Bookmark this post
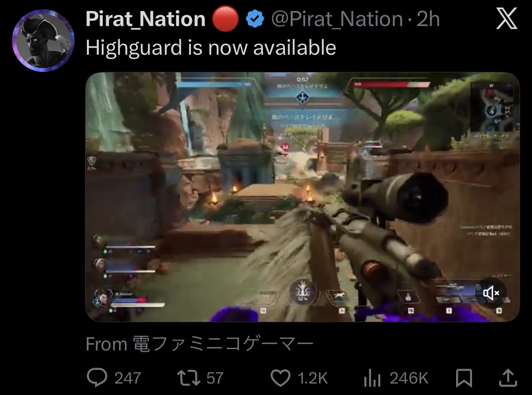The width and height of the screenshot is (532, 395). coord(464,378)
